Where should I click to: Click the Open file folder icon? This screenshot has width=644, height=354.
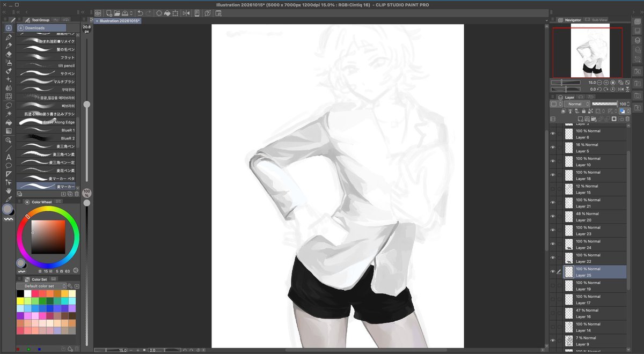point(117,13)
